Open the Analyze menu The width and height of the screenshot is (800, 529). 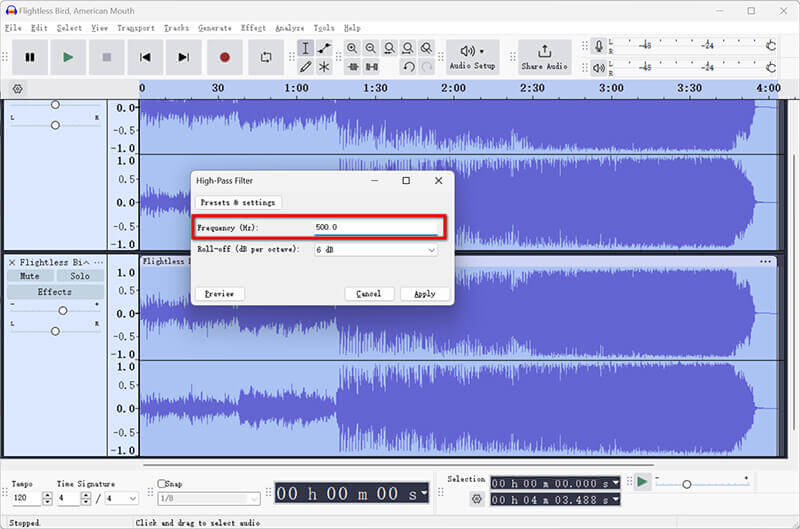[289, 28]
